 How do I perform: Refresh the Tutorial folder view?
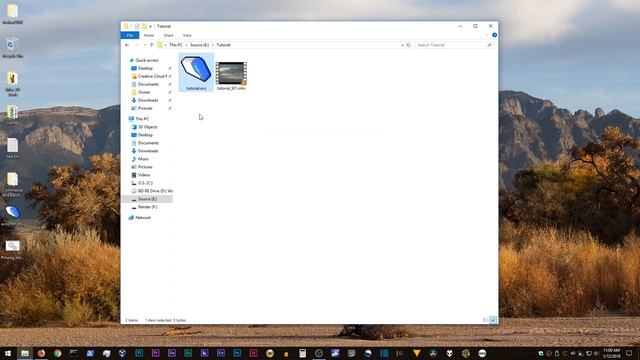coord(408,45)
